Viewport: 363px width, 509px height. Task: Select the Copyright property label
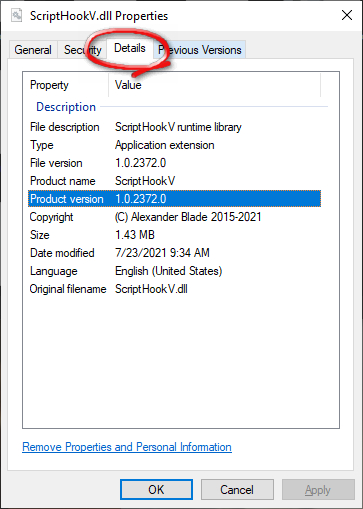coord(51,217)
